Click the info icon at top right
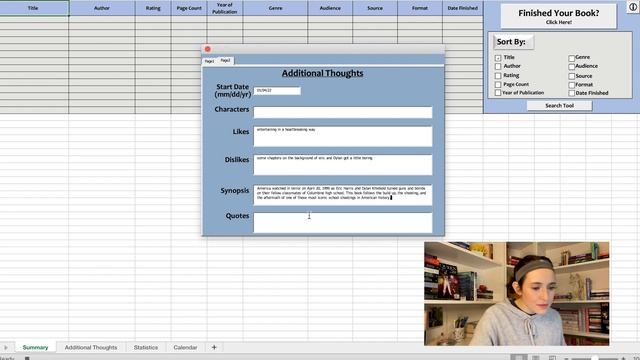Viewport: 640px width, 360px height. [633, 7]
